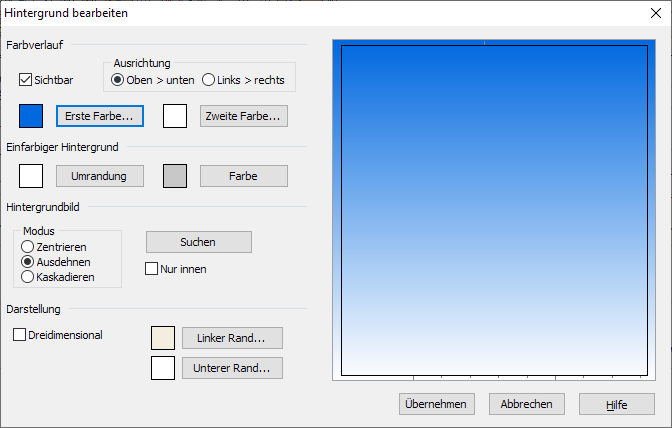Click the beige Linker Rand swatch
672x428 pixels.
[163, 338]
